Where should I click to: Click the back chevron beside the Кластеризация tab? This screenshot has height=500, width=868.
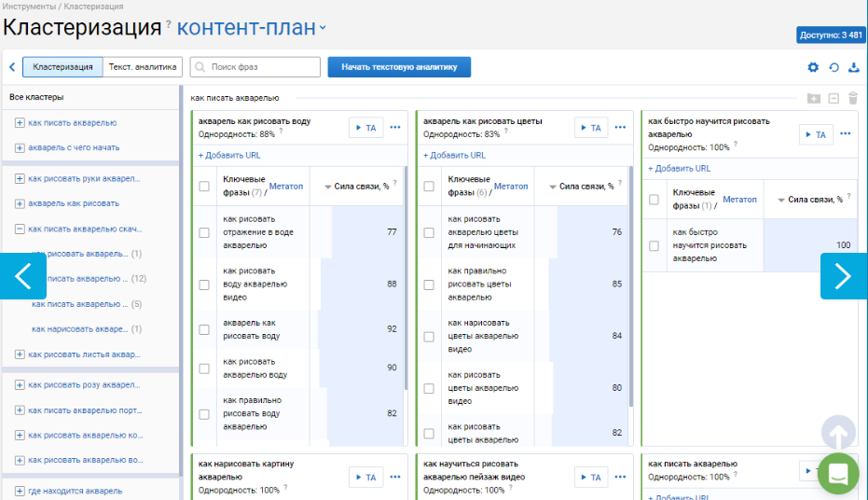[12, 67]
